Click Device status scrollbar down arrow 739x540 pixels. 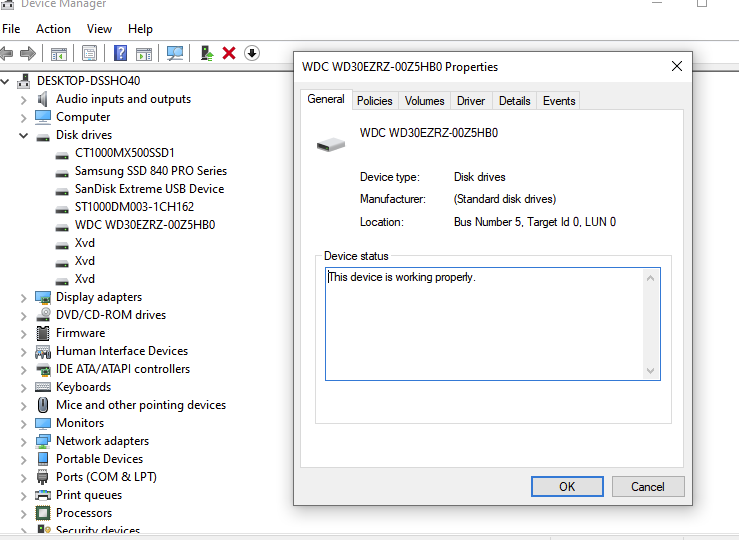[650, 371]
